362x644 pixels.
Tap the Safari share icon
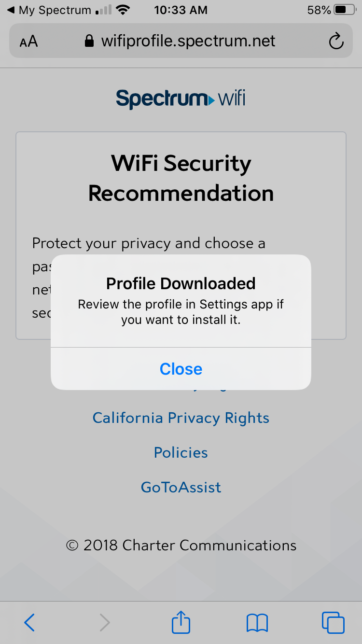[x=181, y=622]
